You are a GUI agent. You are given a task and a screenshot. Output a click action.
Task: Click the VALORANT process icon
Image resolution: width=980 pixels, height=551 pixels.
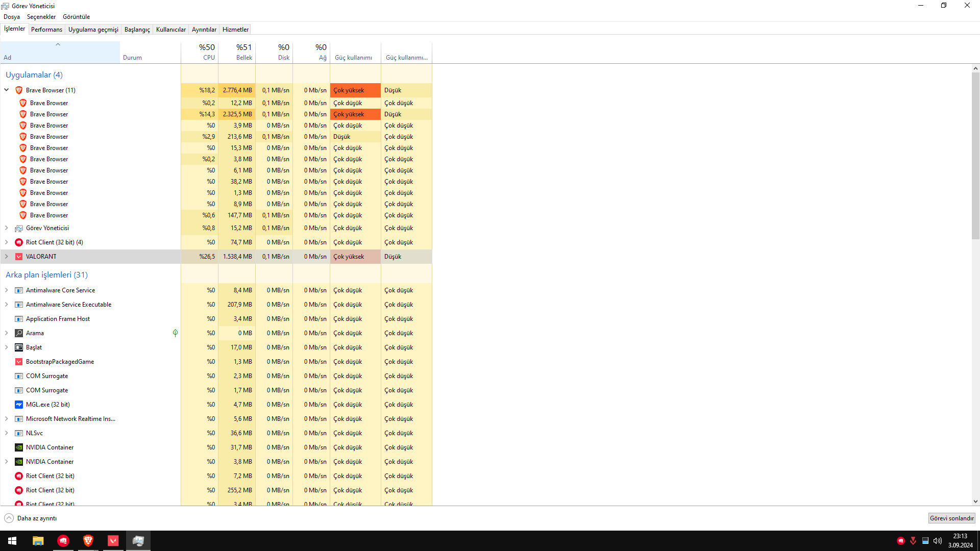point(19,257)
